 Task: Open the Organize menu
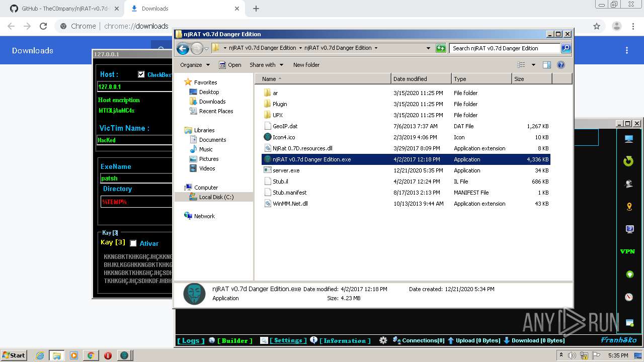click(195, 65)
